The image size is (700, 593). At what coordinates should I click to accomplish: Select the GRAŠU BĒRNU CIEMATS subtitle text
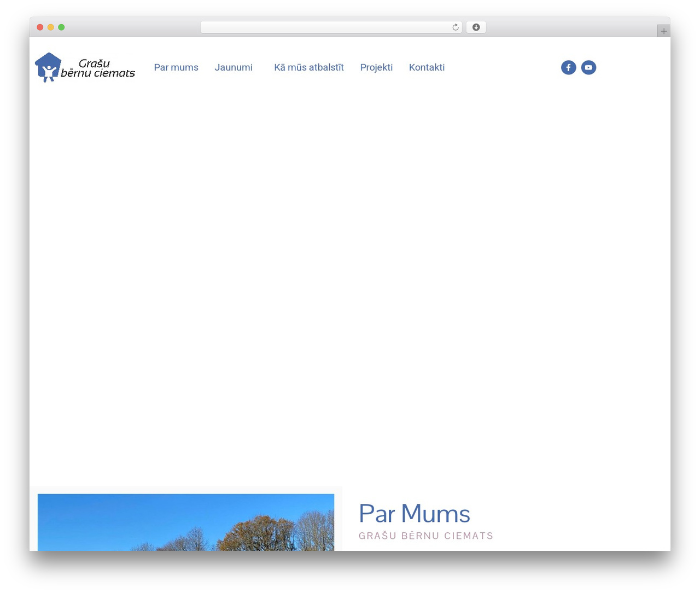tap(426, 536)
